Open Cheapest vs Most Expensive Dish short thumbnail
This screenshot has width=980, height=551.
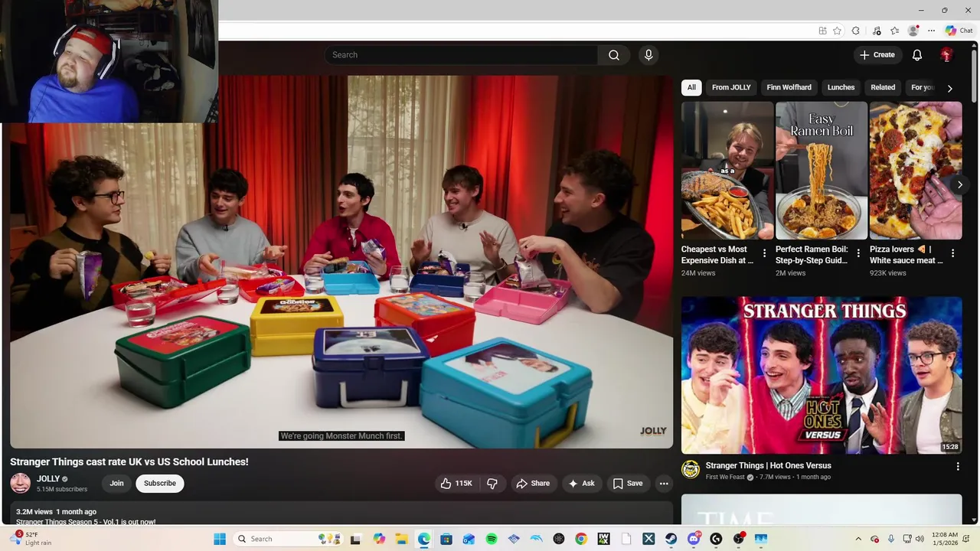point(727,171)
